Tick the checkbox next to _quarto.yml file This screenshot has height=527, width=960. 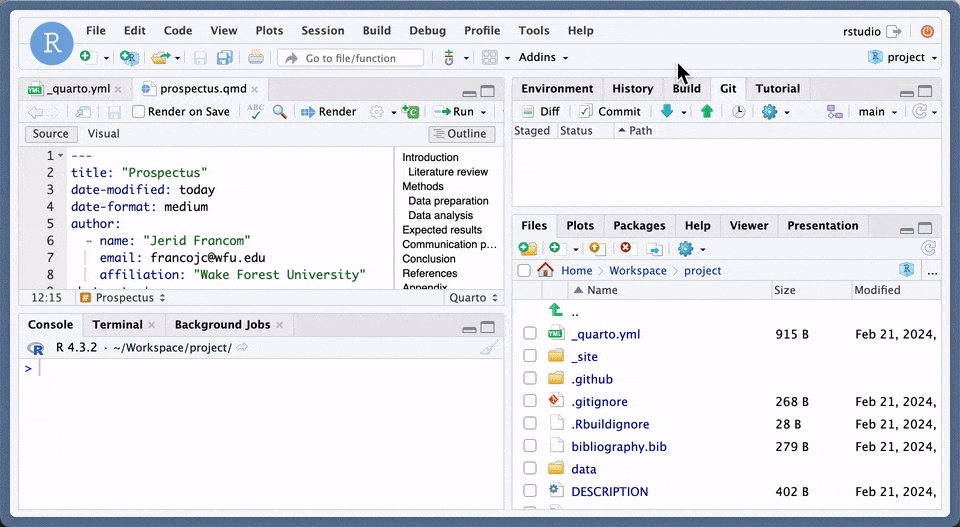coord(530,334)
